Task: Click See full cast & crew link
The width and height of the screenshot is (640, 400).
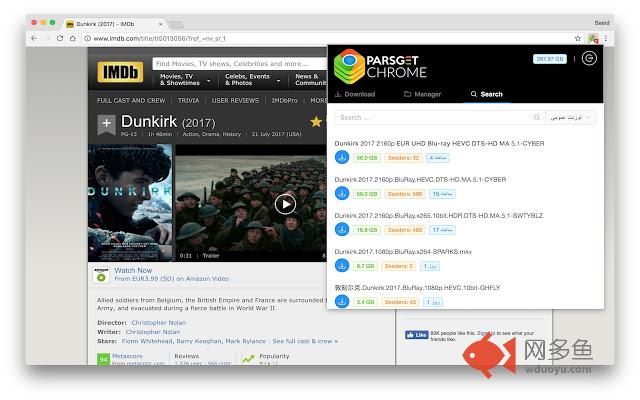Action: click(305, 341)
